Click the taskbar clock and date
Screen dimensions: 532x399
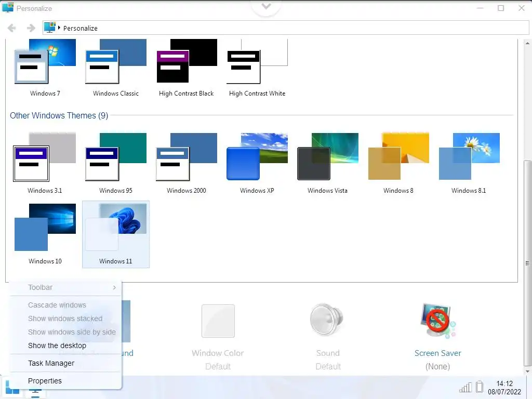(x=504, y=388)
